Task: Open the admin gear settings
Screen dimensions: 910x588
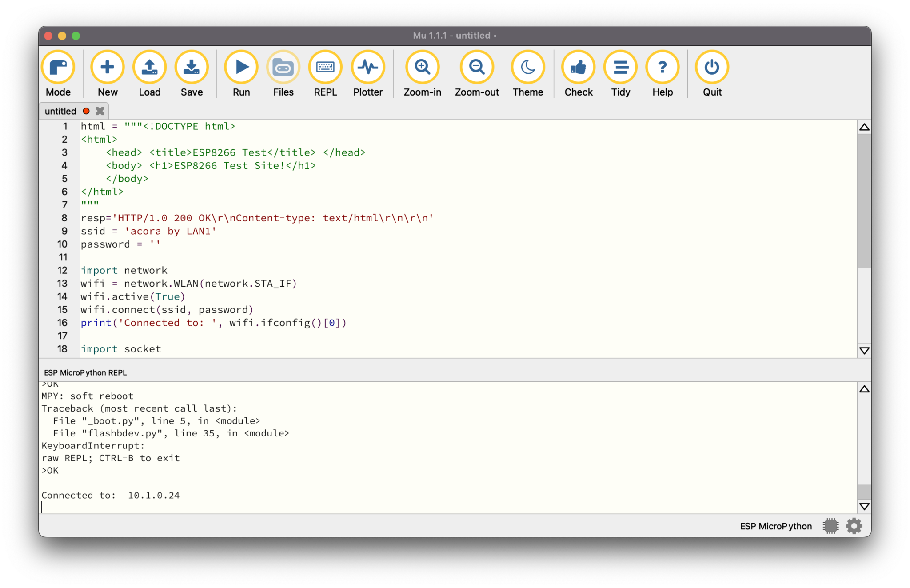Action: 854,525
